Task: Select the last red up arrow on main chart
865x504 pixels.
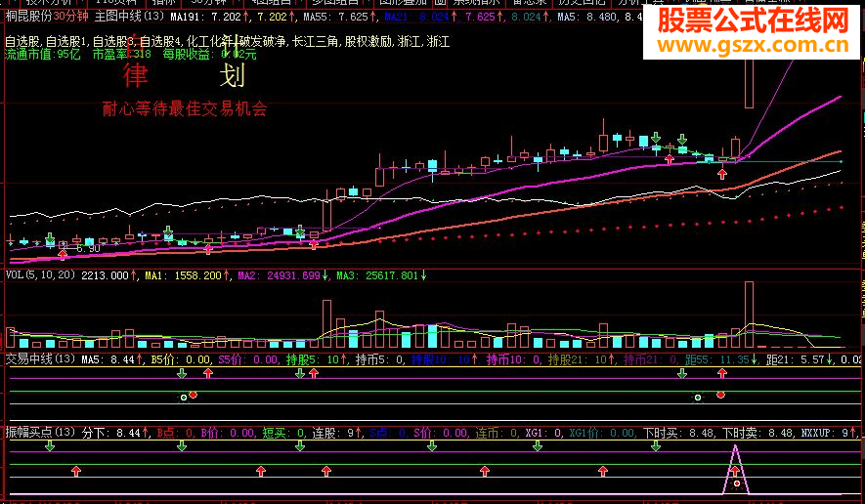Action: [722, 174]
